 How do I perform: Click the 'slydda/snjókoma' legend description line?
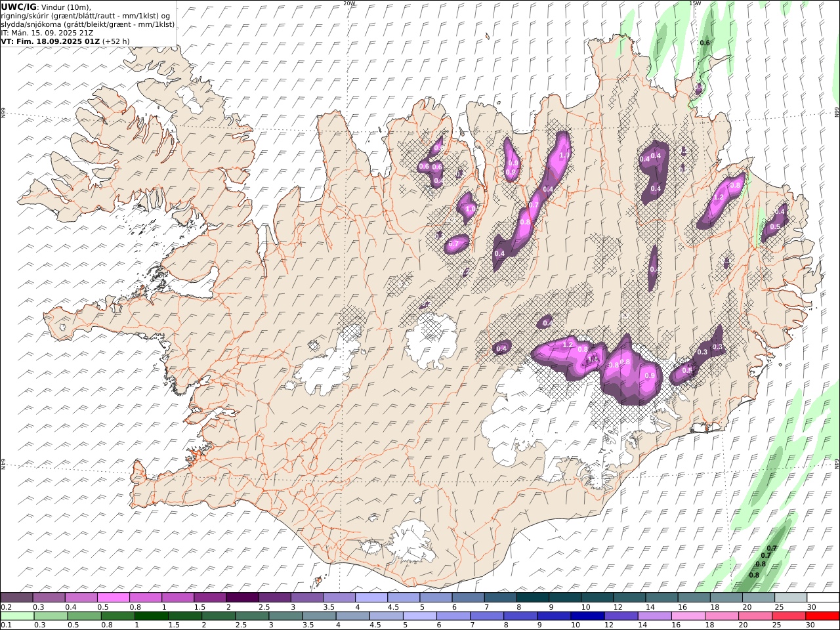(88, 24)
